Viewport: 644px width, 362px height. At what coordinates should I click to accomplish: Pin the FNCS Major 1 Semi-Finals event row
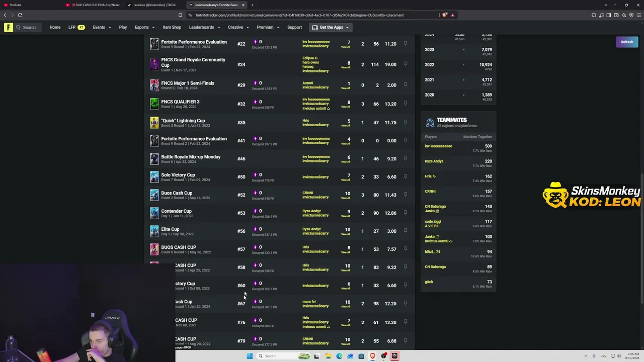coord(405,85)
